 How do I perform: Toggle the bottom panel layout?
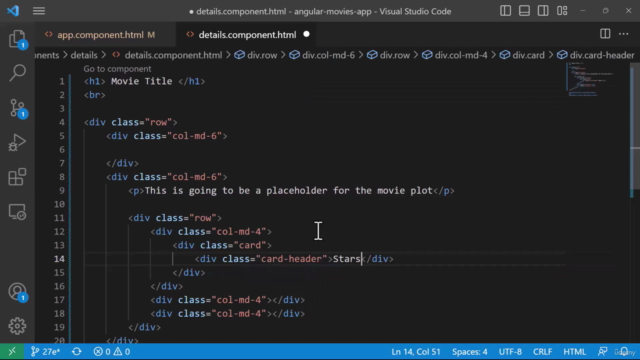pos(524,11)
